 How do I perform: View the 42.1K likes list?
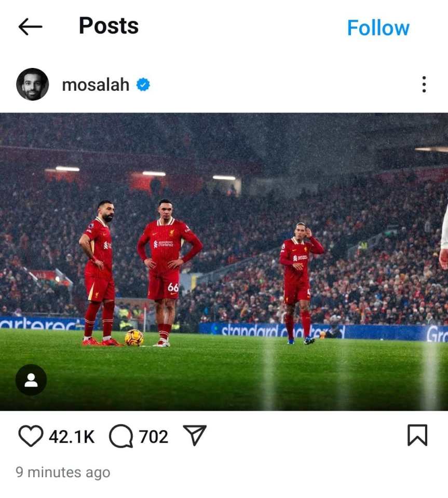72,437
